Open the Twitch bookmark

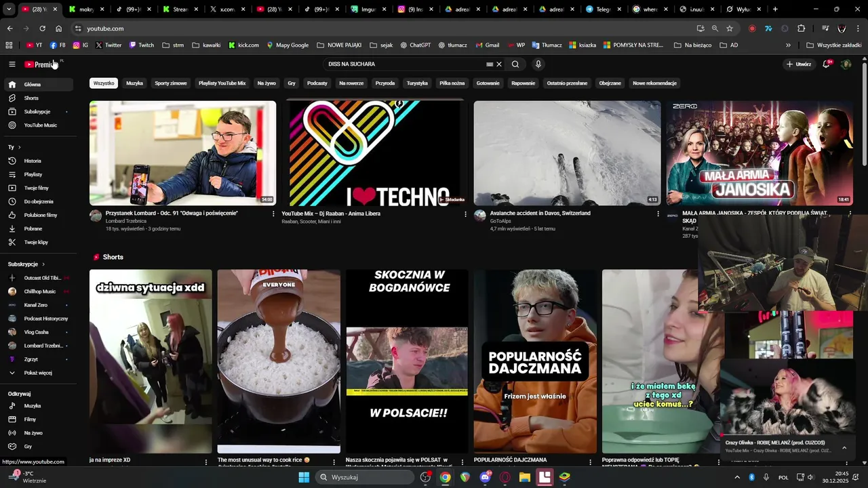[x=141, y=45]
